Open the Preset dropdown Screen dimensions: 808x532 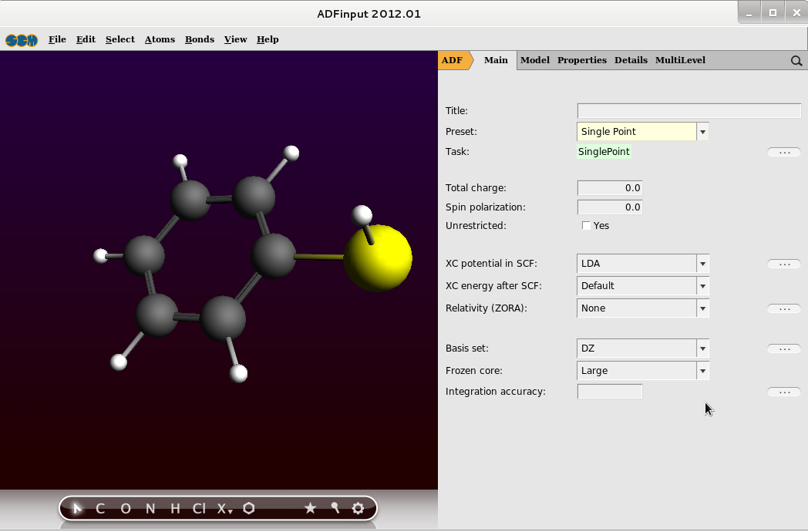(x=702, y=132)
